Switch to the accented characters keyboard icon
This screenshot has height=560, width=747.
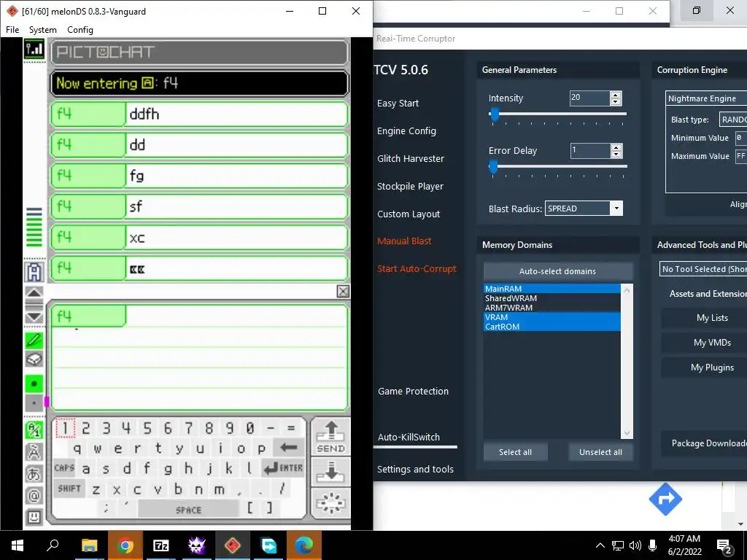34,452
